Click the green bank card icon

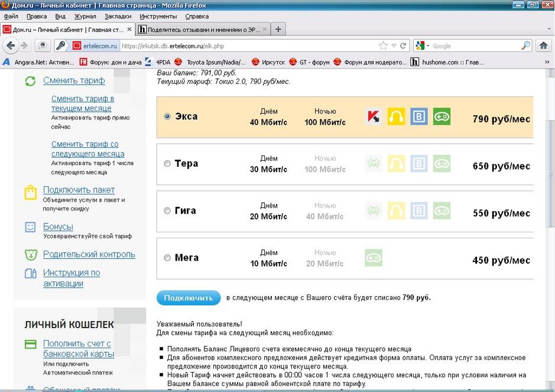pyautogui.click(x=31, y=344)
